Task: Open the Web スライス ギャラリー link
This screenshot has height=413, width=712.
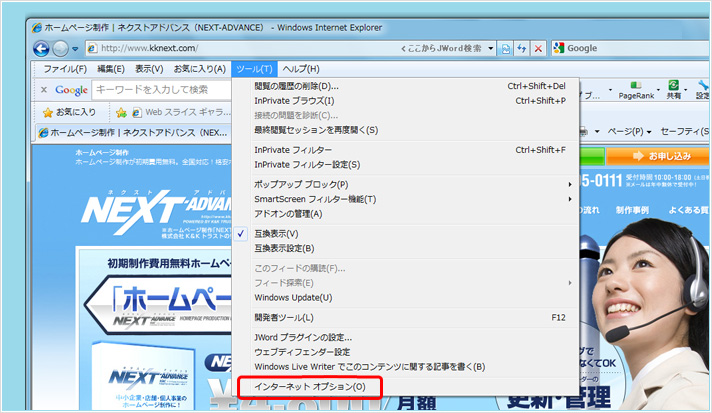Action: pyautogui.click(x=181, y=112)
